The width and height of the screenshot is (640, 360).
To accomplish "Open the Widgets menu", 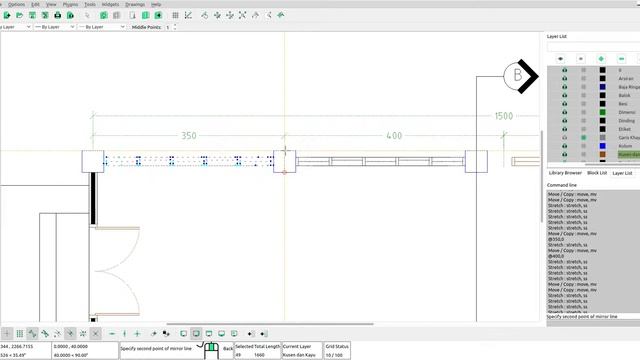I will 110,4.
